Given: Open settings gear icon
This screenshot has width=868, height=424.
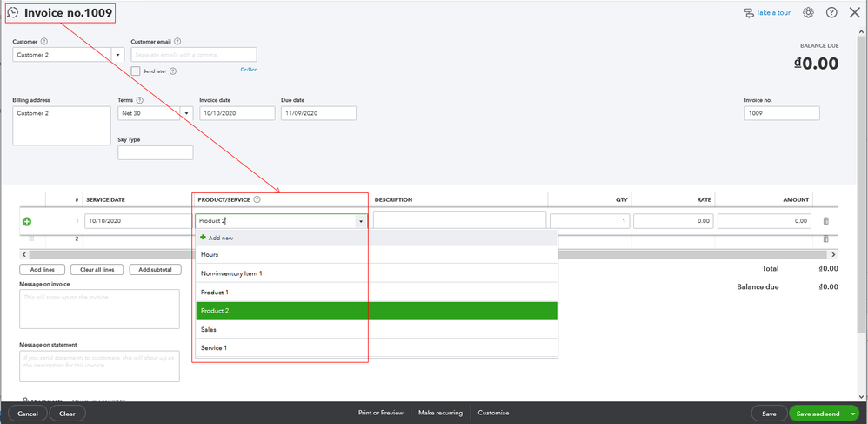Looking at the screenshot, I should point(808,12).
